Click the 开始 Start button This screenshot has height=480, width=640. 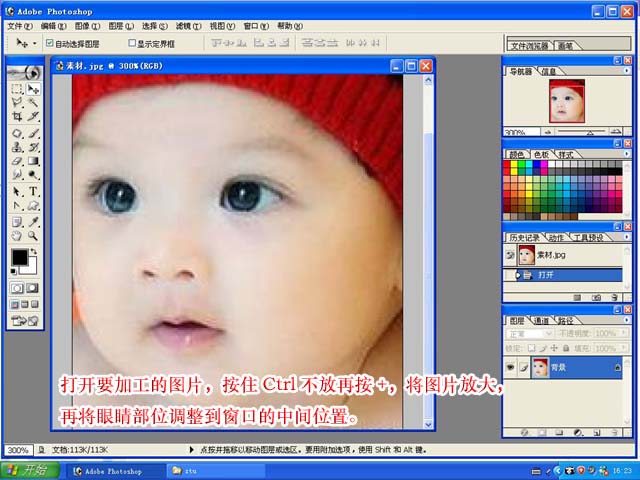pos(30,470)
